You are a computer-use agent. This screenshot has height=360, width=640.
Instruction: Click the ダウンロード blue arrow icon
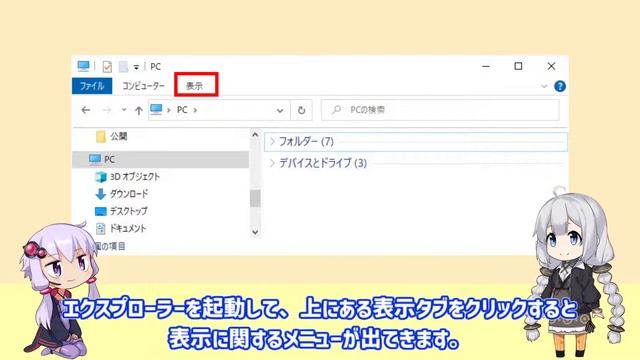(100, 194)
